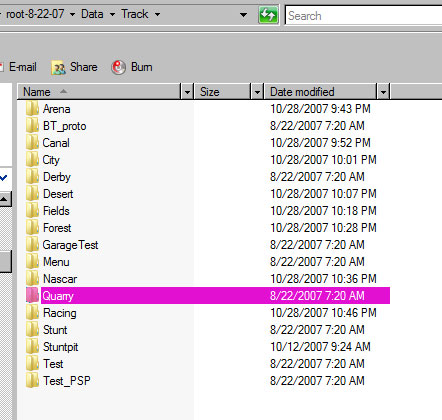This screenshot has width=442, height=420.
Task: Open the Date modified column dropdown arrow
Action: click(x=383, y=92)
